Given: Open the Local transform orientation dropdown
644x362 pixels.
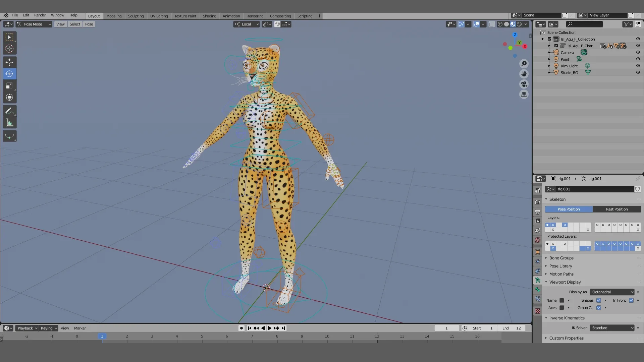Looking at the screenshot, I should (x=247, y=24).
